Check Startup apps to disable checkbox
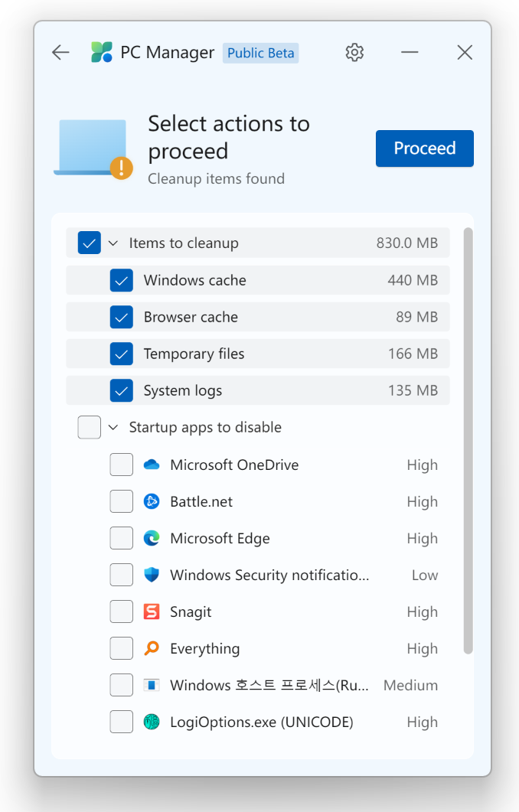519x812 pixels. pyautogui.click(x=89, y=427)
